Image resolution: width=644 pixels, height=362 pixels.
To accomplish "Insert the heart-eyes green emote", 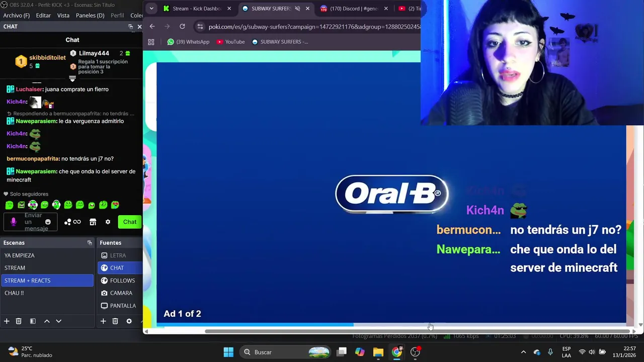I will [115, 205].
